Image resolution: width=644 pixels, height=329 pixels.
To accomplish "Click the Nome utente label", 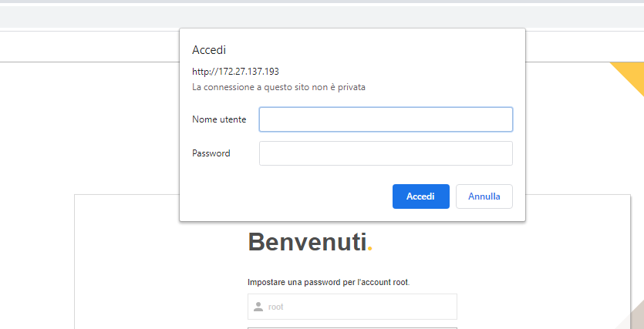I will [219, 119].
